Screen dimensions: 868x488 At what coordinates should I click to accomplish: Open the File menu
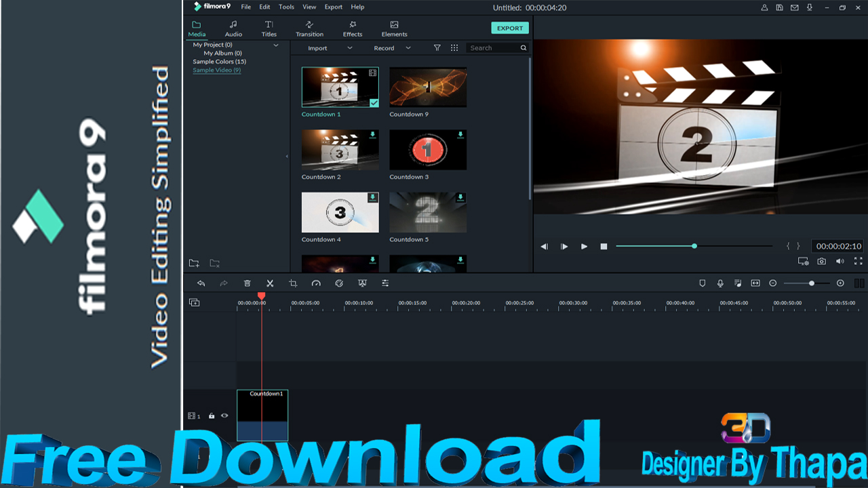tap(245, 7)
